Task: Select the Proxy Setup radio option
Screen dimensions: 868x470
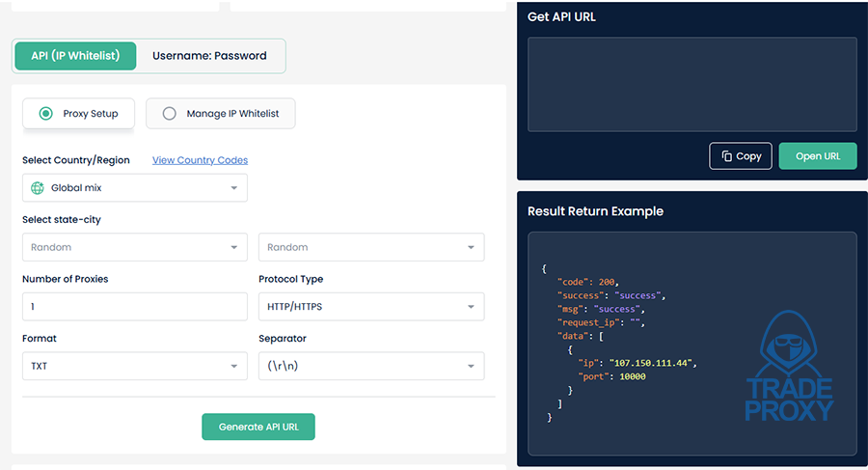Action: [46, 114]
